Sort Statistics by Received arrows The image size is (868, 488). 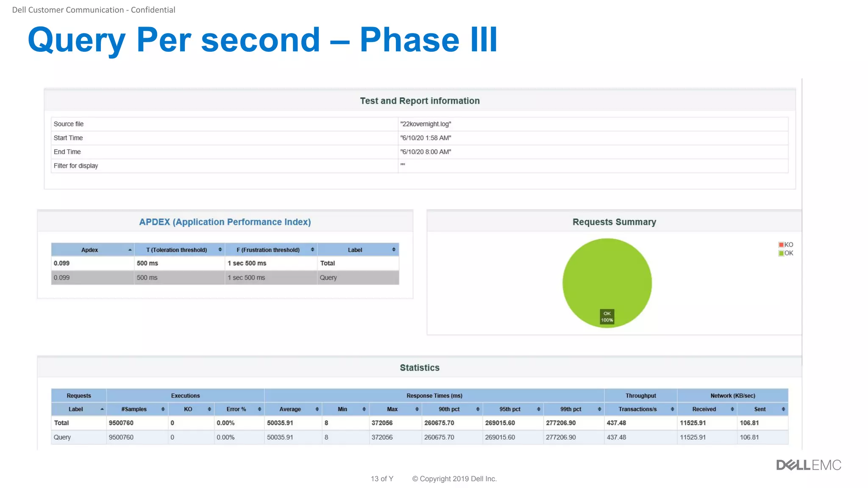732,409
